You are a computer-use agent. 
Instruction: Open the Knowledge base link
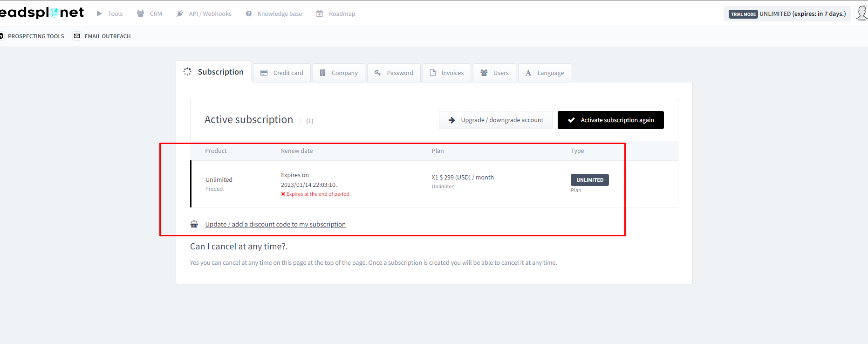pyautogui.click(x=280, y=14)
